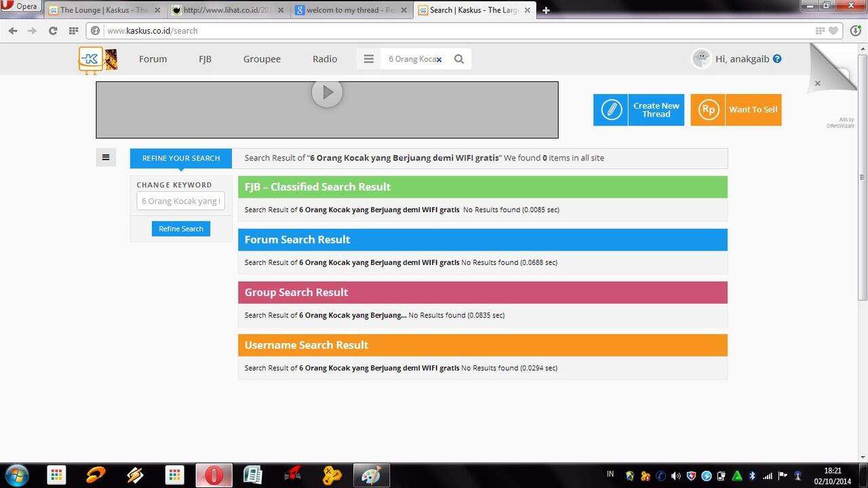Open the search category hamburger menu
Viewport: 868px width, 488px height.
tap(369, 59)
